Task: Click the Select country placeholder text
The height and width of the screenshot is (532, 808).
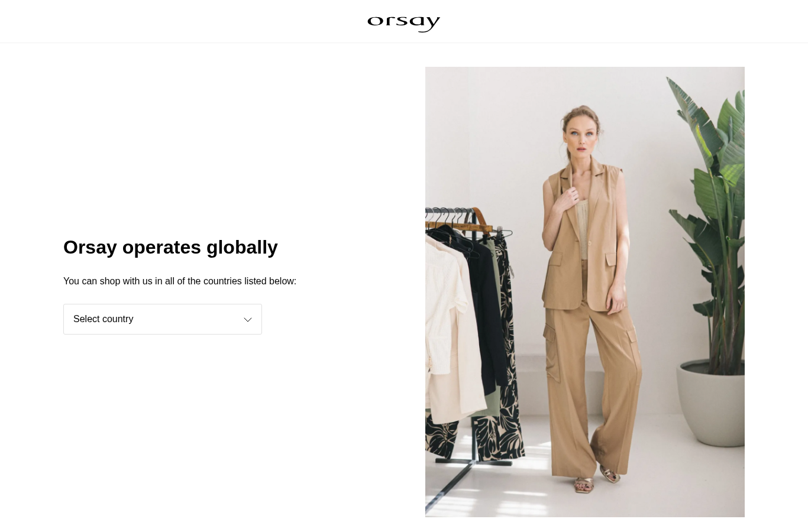Action: pos(103,319)
